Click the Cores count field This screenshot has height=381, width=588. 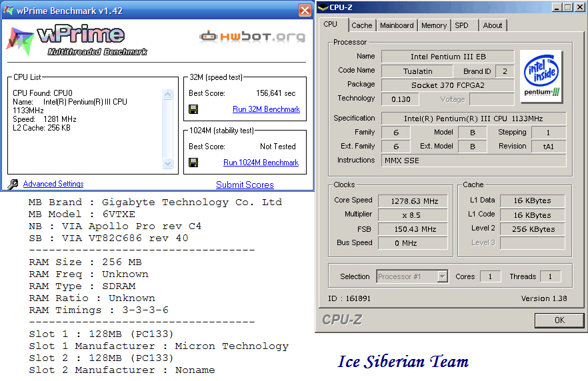click(x=490, y=277)
